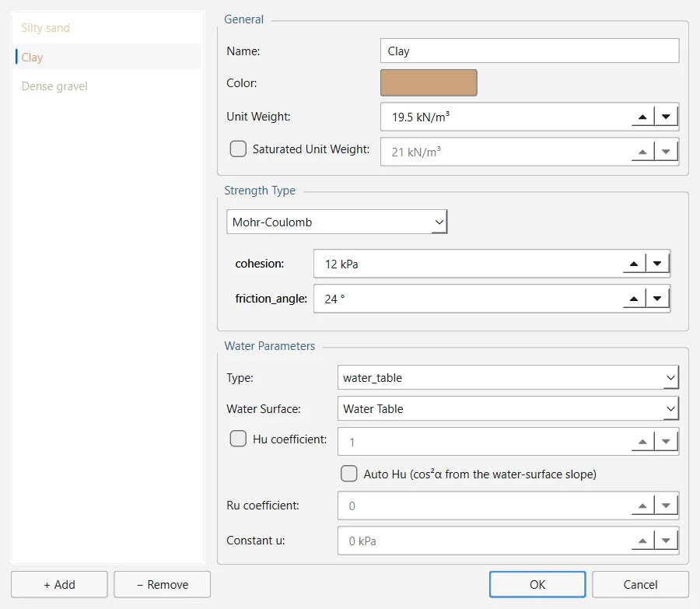Increase friction_angle with up arrow
This screenshot has width=700, height=609.
tap(634, 298)
